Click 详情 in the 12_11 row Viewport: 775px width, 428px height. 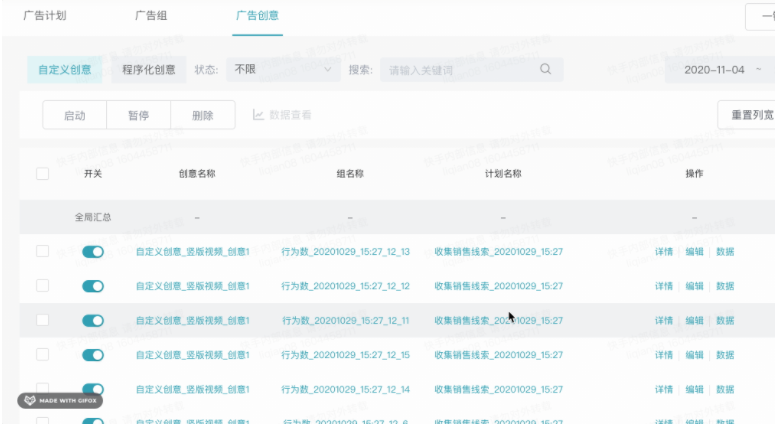click(x=664, y=320)
